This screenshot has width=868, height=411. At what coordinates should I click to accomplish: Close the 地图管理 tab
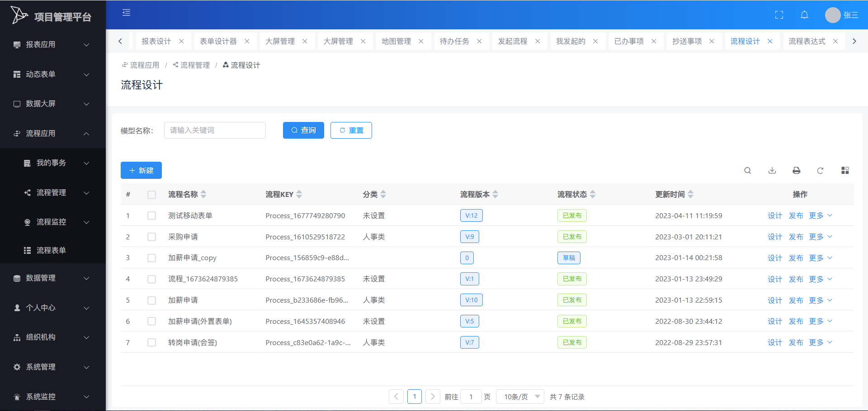tap(421, 41)
